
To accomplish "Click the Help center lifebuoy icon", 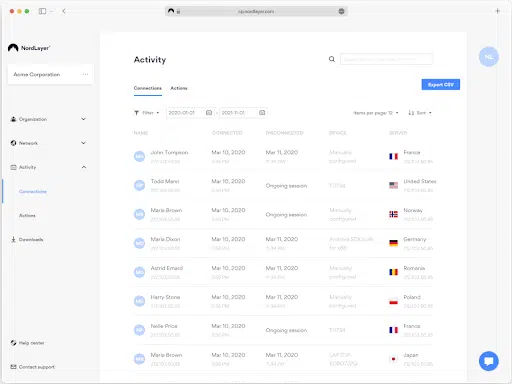I will coord(13,343).
